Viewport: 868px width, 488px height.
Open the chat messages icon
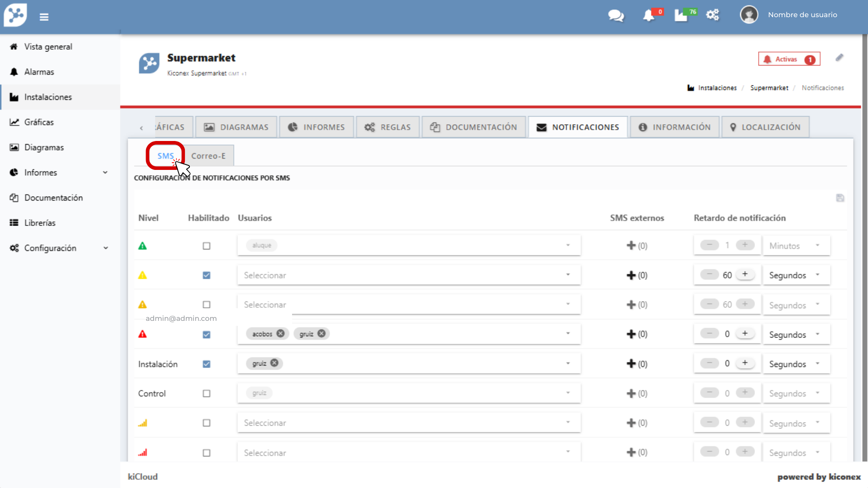[x=616, y=16]
